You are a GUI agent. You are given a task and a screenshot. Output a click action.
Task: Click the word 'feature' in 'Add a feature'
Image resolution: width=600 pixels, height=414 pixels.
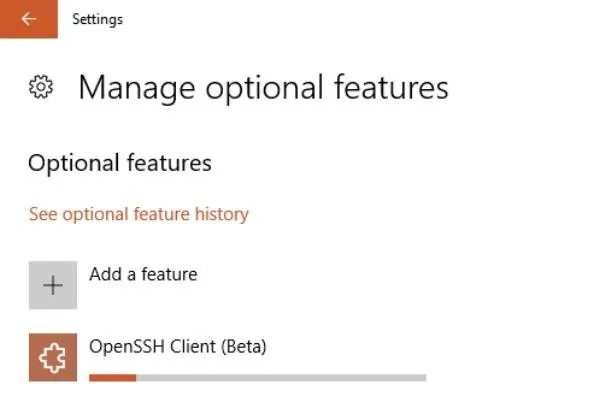169,274
